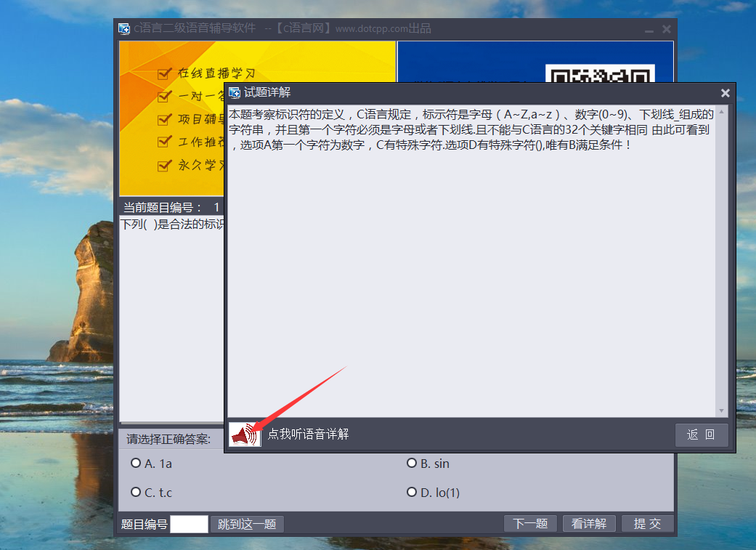Click the 试题详解 dialog title icon
756x550 pixels.
(x=235, y=92)
